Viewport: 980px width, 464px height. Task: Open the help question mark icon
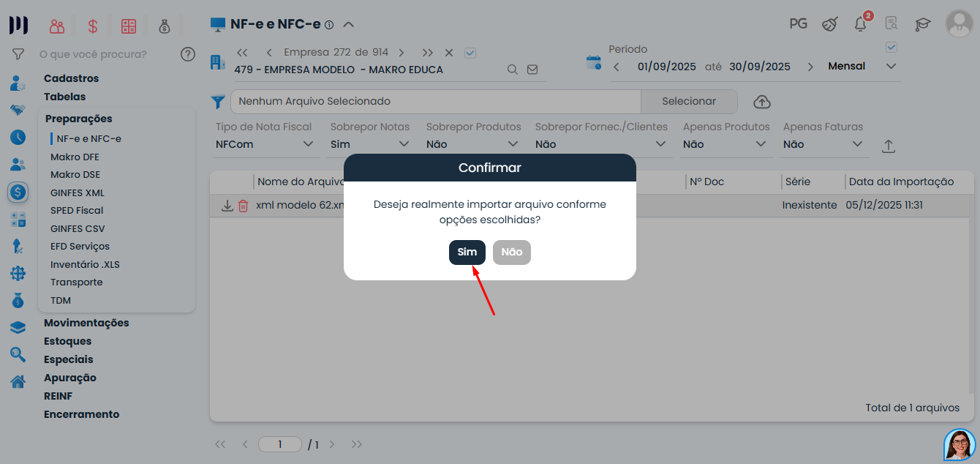(188, 54)
